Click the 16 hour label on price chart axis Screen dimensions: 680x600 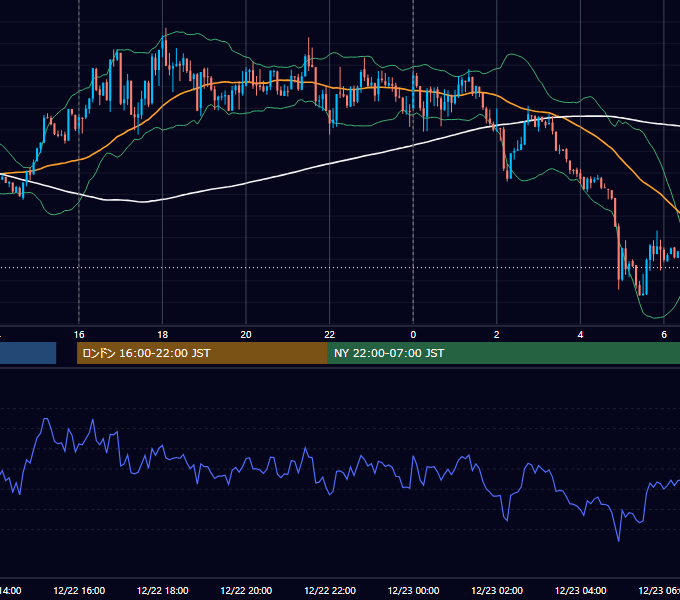click(x=79, y=335)
